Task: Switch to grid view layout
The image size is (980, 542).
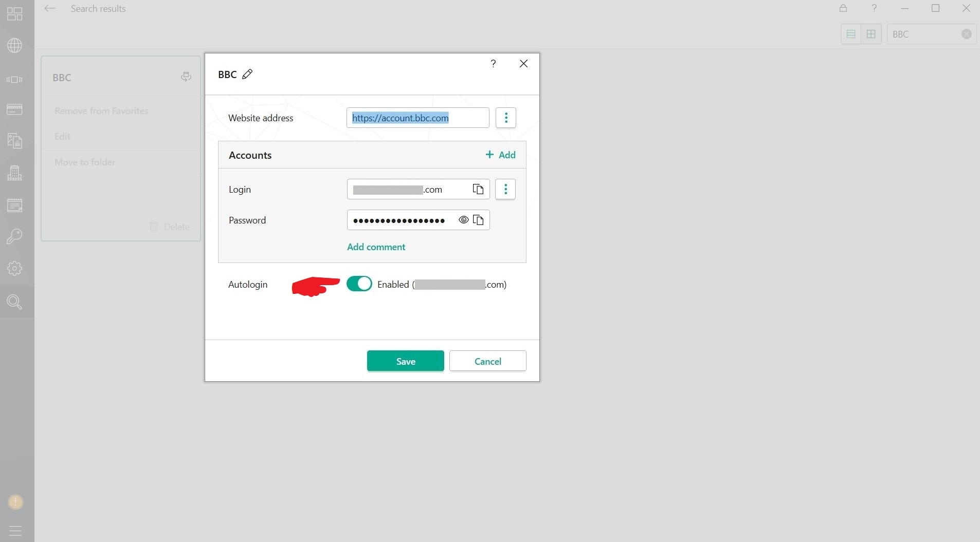Action: click(871, 34)
